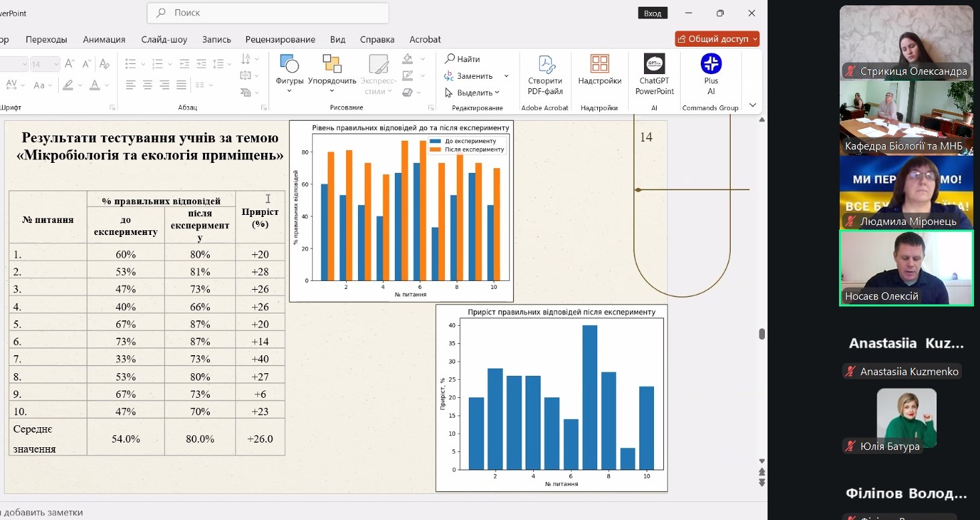The width and height of the screenshot is (980, 520).
Task: Toggle center text alignment
Action: tap(148, 85)
